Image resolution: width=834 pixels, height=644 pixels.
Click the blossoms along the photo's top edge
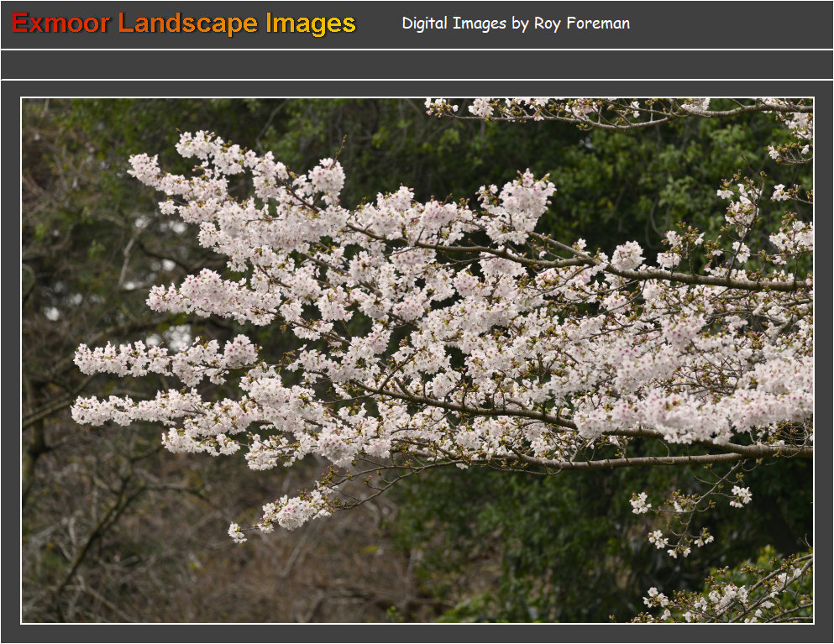tap(588, 109)
